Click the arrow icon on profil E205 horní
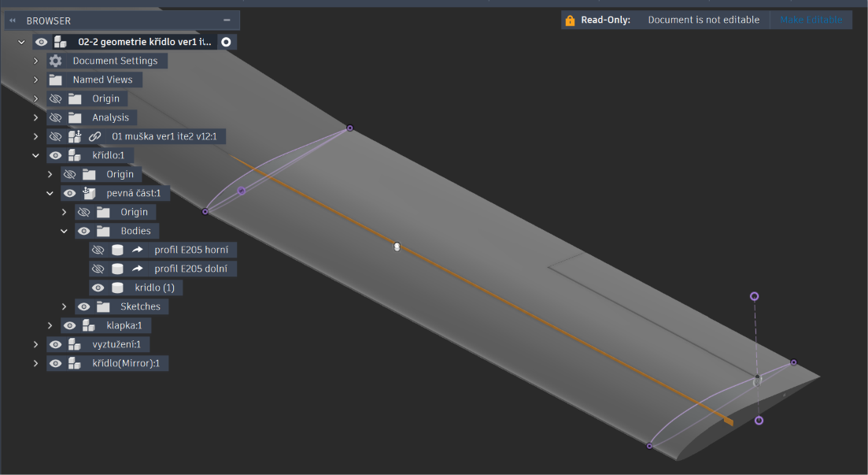The image size is (868, 475). coord(137,250)
